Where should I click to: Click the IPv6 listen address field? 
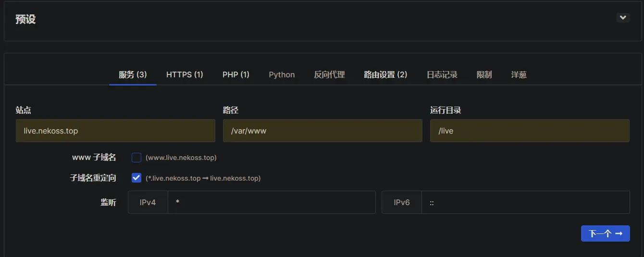(525, 202)
